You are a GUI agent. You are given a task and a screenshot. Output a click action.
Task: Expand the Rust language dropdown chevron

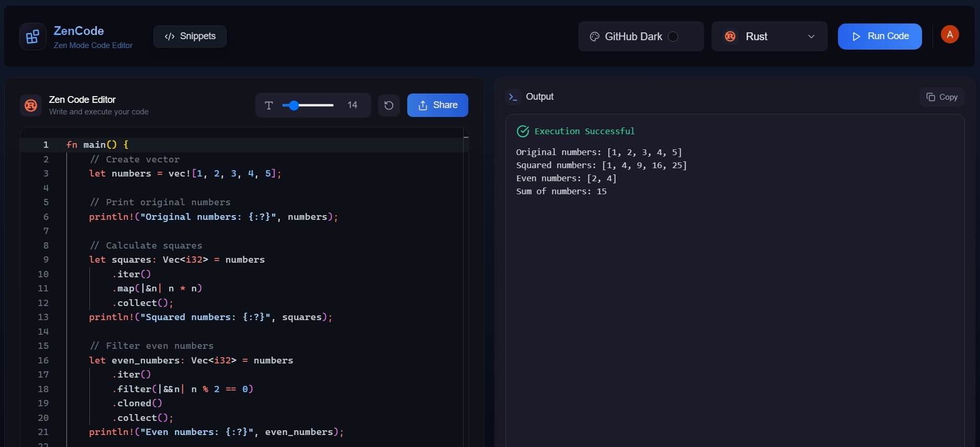811,37
